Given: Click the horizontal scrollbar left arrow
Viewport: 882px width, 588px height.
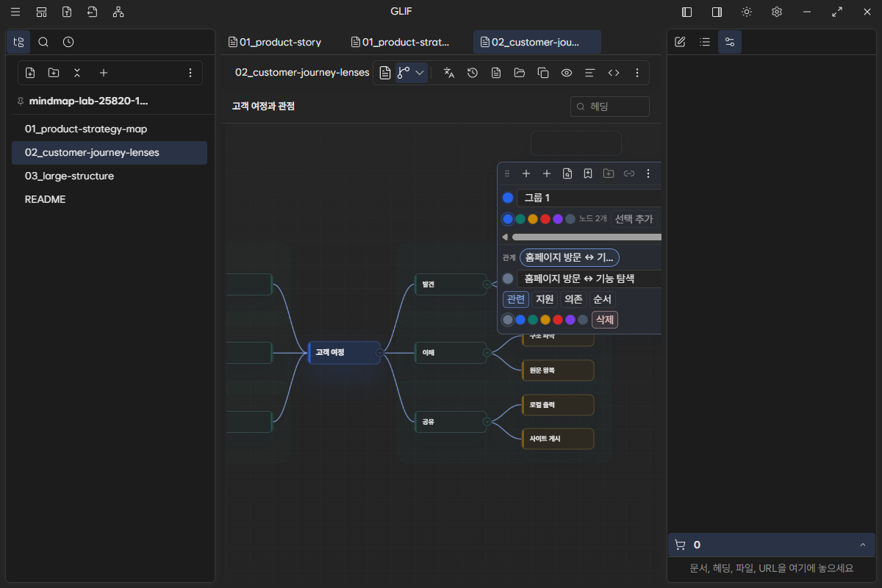Looking at the screenshot, I should coord(505,237).
